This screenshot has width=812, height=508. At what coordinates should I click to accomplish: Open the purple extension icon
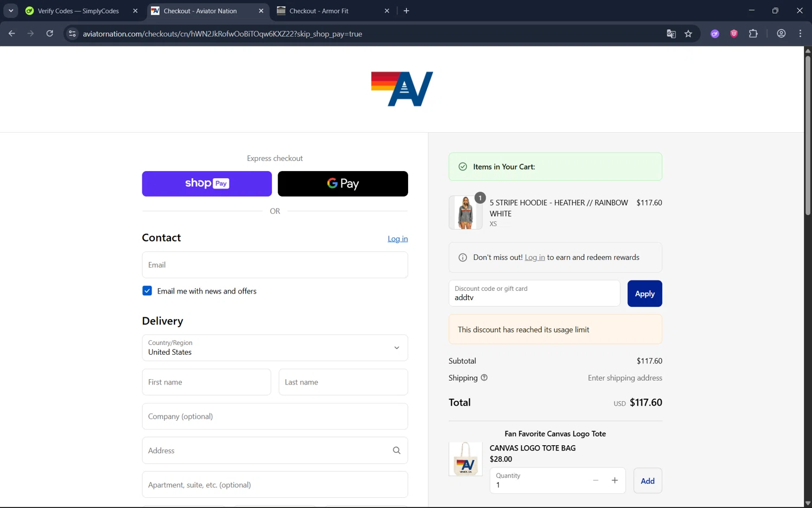coord(715,34)
